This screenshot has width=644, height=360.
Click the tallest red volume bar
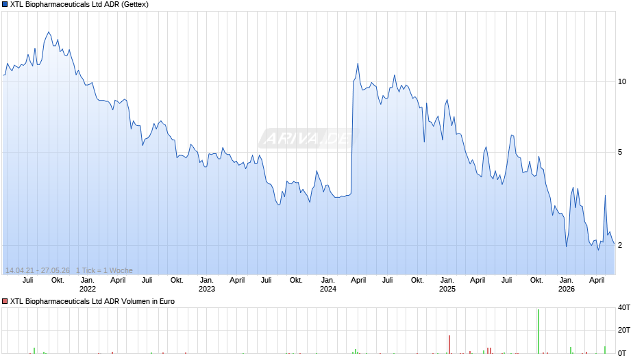click(449, 344)
